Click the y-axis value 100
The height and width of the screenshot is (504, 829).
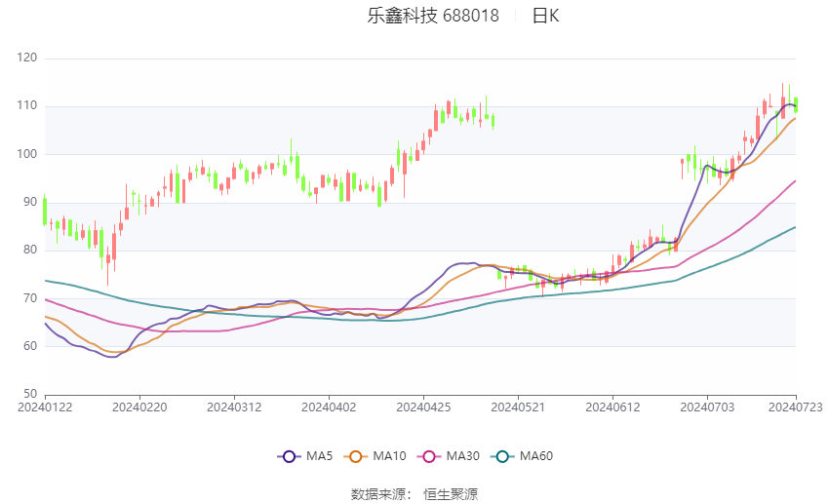click(x=27, y=154)
